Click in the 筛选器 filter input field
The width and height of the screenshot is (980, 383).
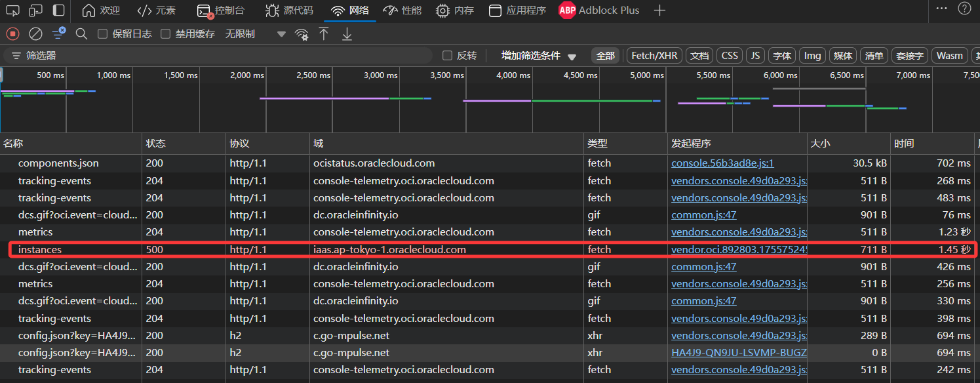click(223, 56)
